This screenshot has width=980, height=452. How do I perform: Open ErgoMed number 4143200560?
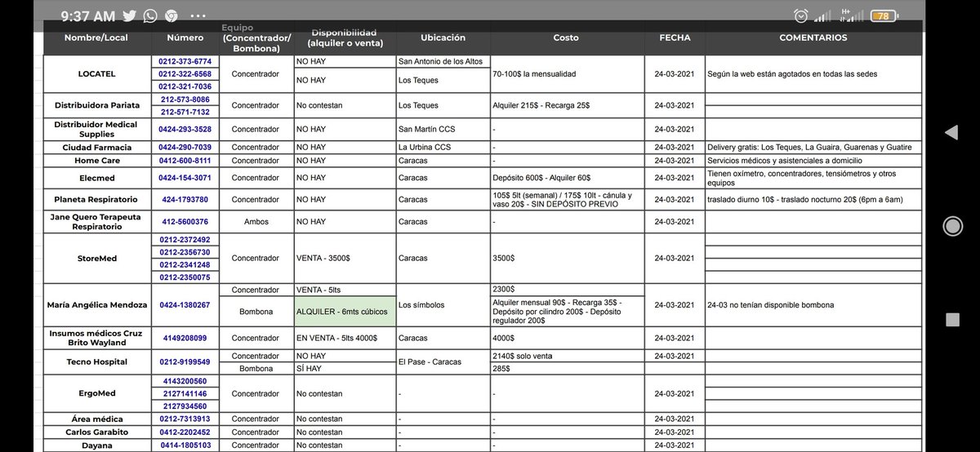pyautogui.click(x=185, y=381)
